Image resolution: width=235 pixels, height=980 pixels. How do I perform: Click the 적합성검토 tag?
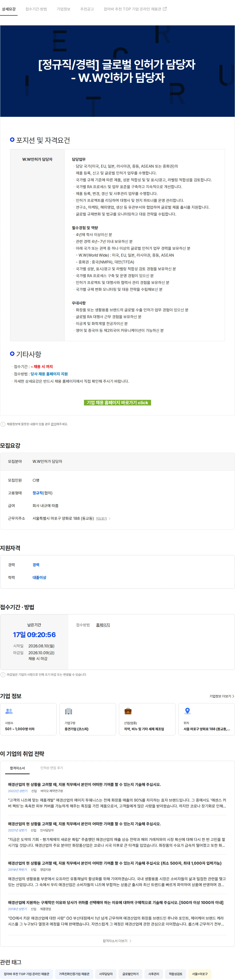[176, 974]
